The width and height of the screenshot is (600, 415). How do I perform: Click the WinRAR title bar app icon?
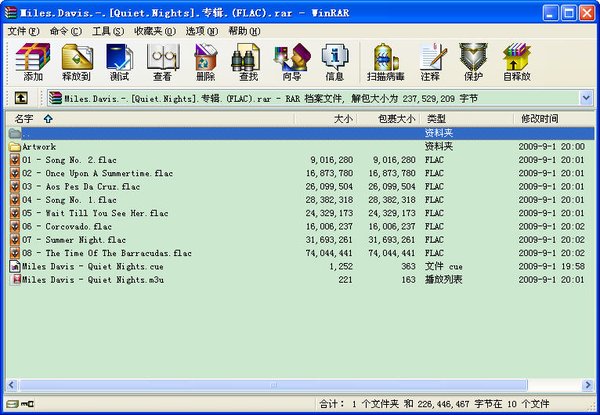[11, 13]
